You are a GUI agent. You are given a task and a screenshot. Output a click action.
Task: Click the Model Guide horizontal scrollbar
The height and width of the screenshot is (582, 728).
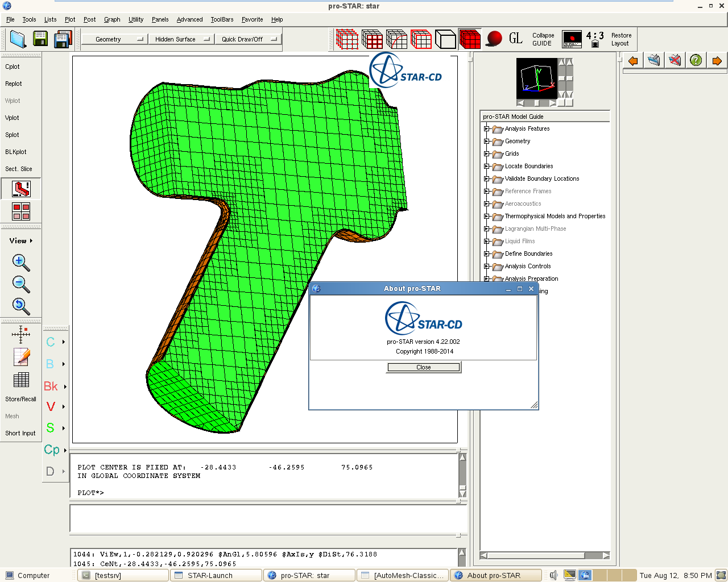pyautogui.click(x=545, y=555)
